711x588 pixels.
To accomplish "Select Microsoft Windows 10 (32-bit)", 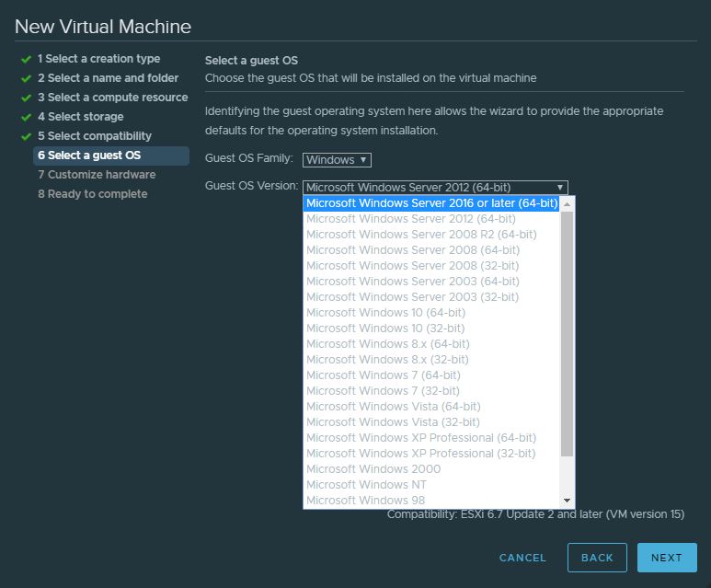I will pos(431,329).
